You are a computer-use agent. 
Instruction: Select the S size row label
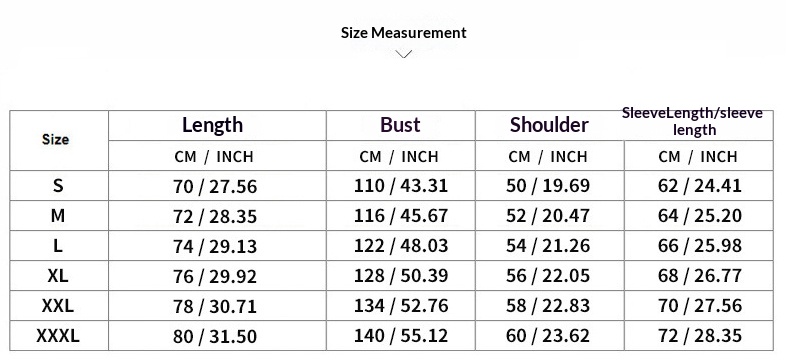(x=58, y=186)
